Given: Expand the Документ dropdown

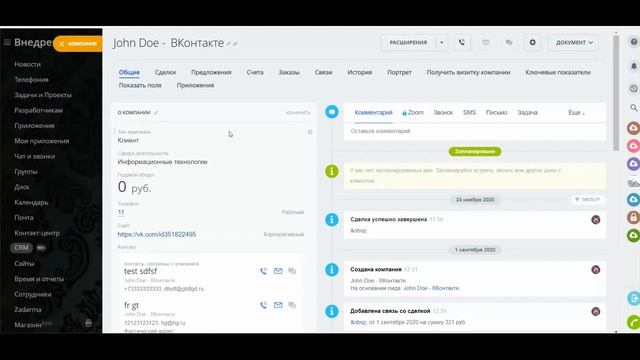Looking at the screenshot, I should click(x=574, y=42).
